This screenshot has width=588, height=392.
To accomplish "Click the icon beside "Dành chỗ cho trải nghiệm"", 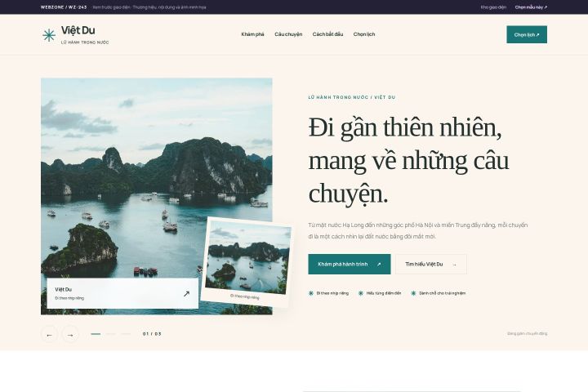I will pos(413,293).
